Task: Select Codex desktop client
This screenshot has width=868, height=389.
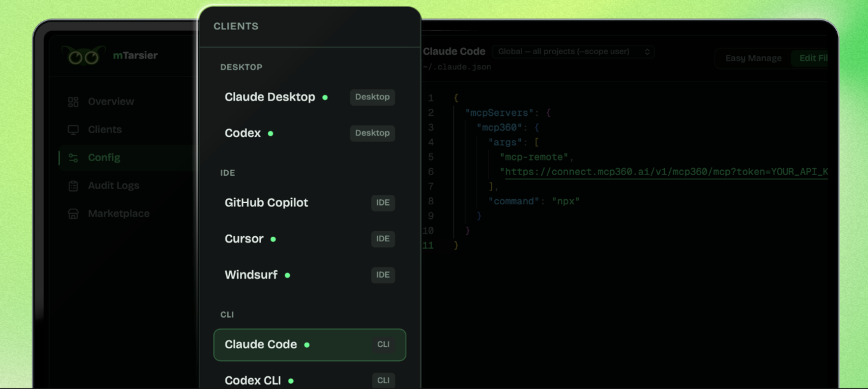Action: tap(309, 133)
